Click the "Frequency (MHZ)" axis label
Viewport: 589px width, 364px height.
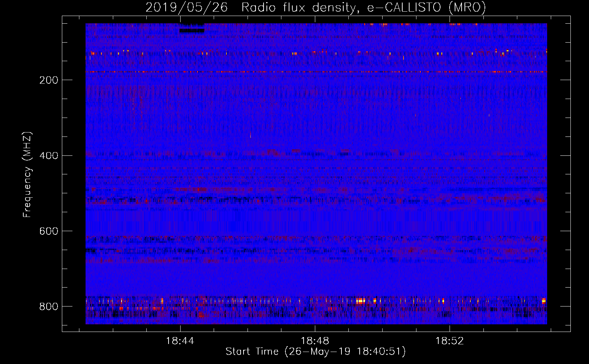[27, 175]
